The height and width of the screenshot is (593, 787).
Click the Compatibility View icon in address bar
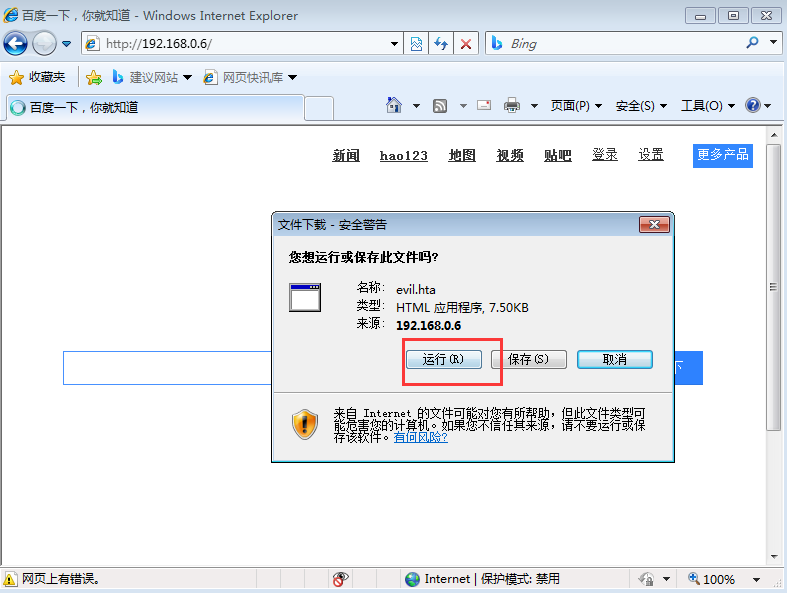(417, 44)
